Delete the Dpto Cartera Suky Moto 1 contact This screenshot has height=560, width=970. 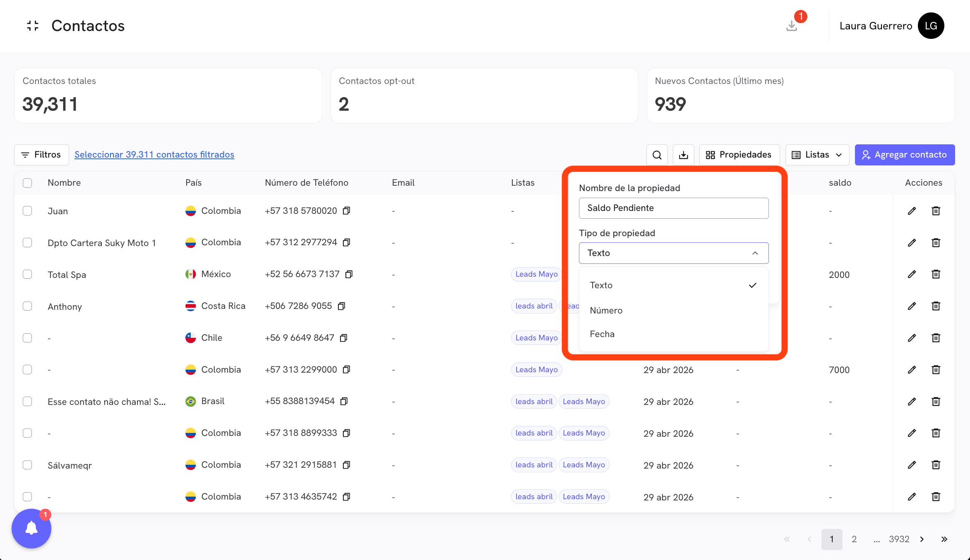[936, 243]
